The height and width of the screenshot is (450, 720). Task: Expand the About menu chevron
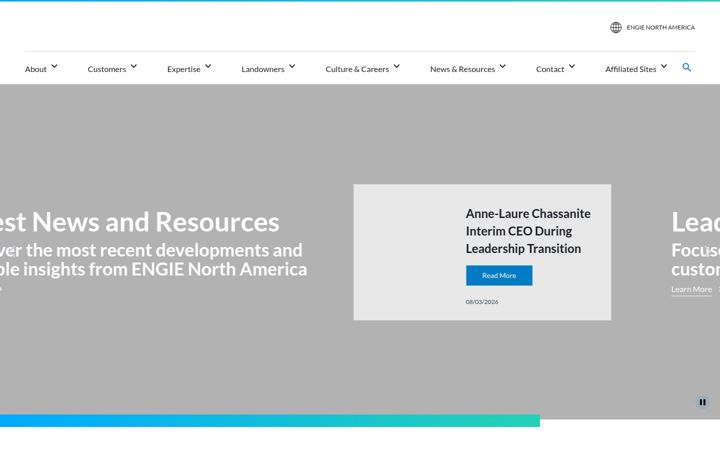[x=54, y=67]
